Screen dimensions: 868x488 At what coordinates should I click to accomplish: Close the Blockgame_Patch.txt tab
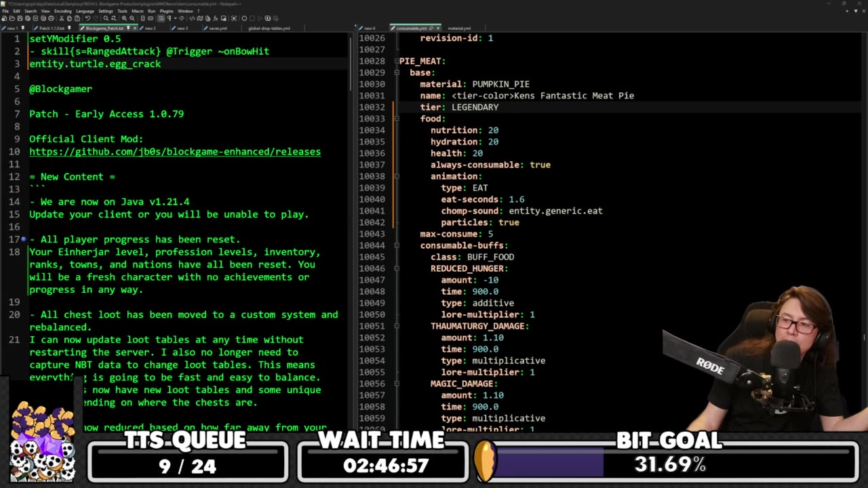(135, 28)
